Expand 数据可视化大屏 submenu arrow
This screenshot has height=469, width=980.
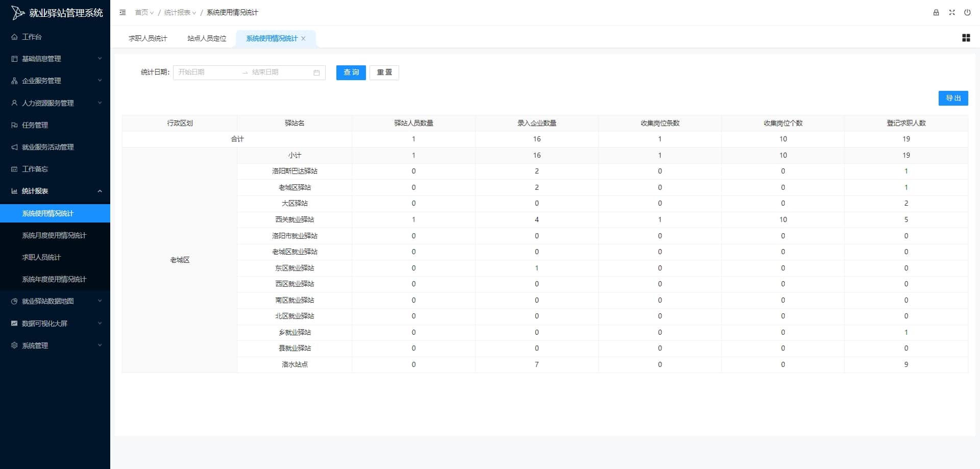tap(100, 323)
